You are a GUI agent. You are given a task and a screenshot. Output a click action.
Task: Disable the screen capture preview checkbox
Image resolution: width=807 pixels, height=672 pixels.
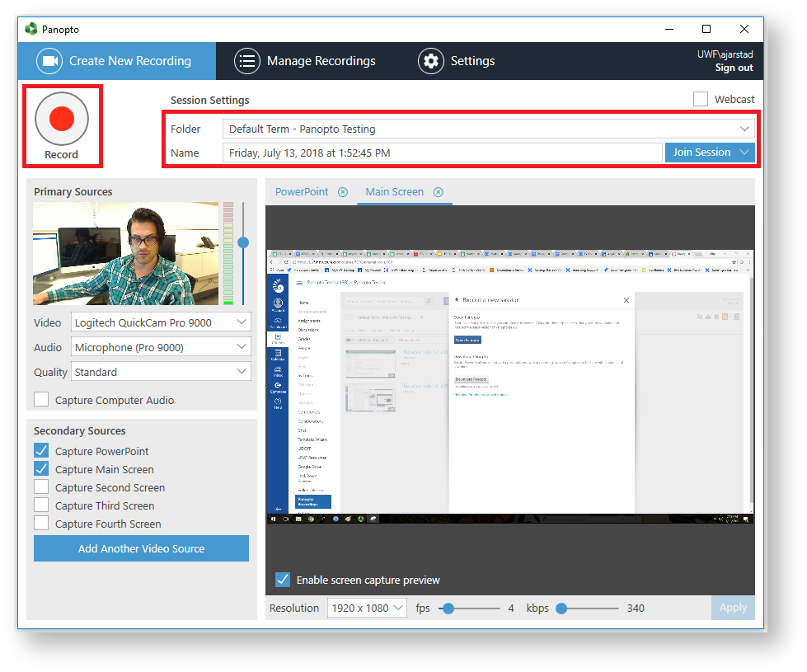coord(283,580)
